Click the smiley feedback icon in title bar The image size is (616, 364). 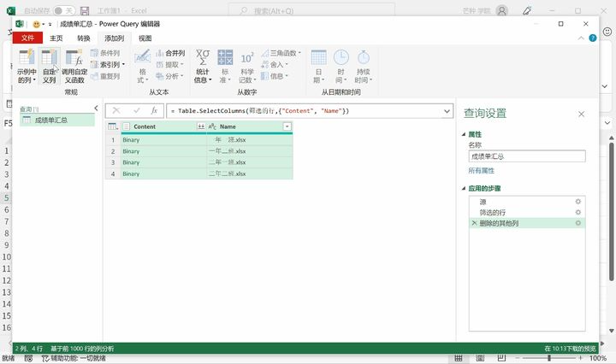click(36, 24)
